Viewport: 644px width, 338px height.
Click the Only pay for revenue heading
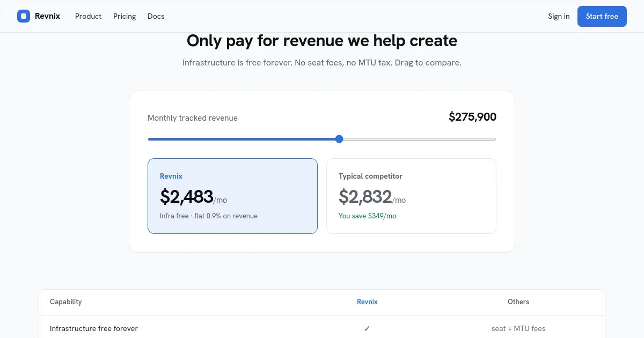[x=322, y=41]
